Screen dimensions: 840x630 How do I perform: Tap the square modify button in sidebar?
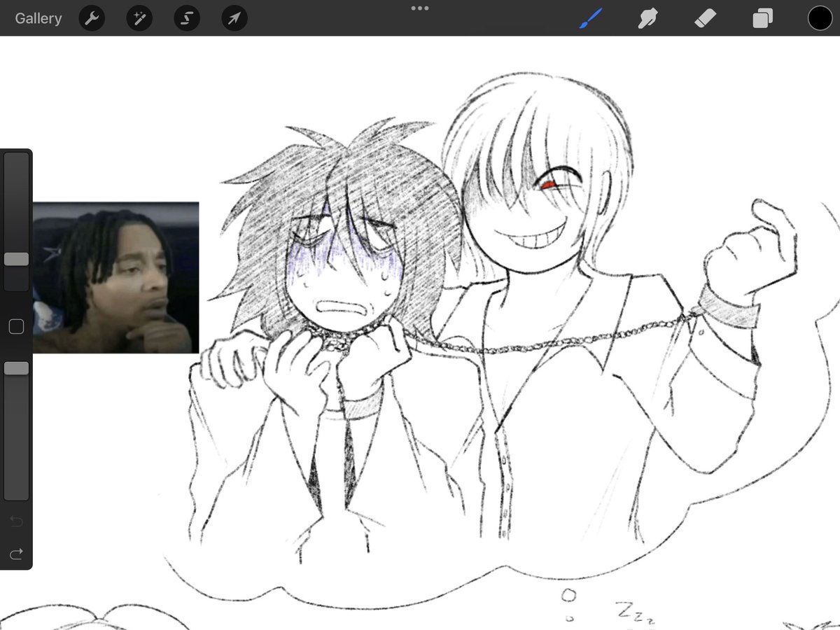click(x=16, y=326)
